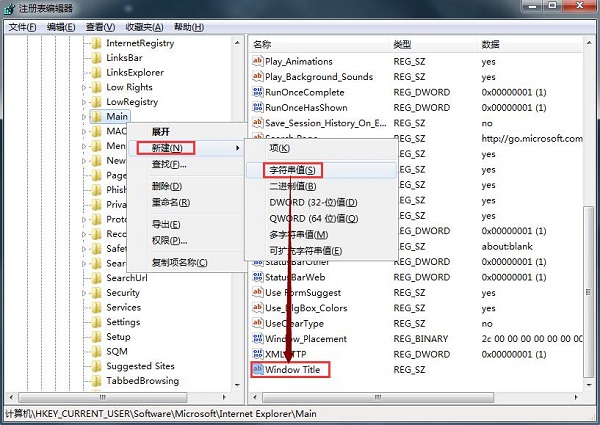Click the InternetRegistry folder icon

tap(96, 44)
